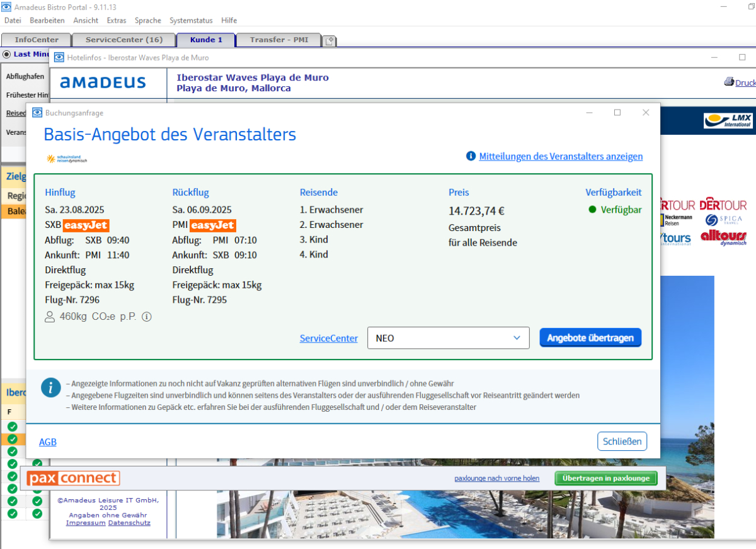Click the Angebote übertragen button

point(590,338)
